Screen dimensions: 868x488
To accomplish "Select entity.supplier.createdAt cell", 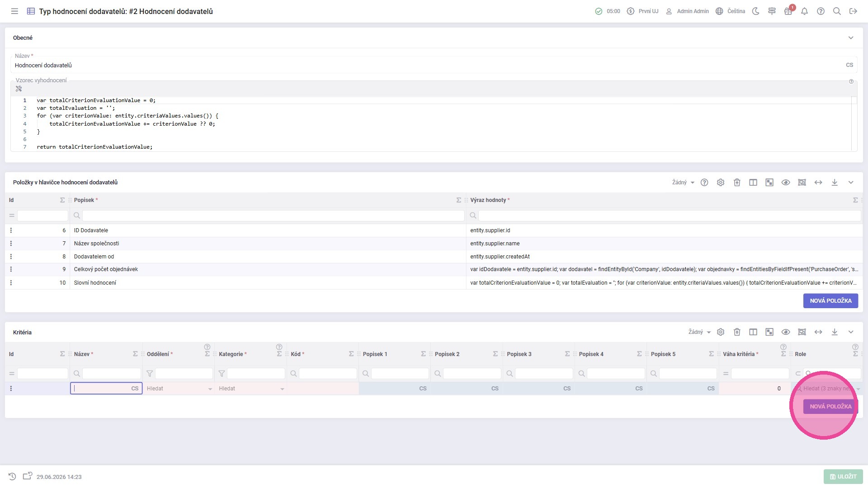I will tap(664, 257).
